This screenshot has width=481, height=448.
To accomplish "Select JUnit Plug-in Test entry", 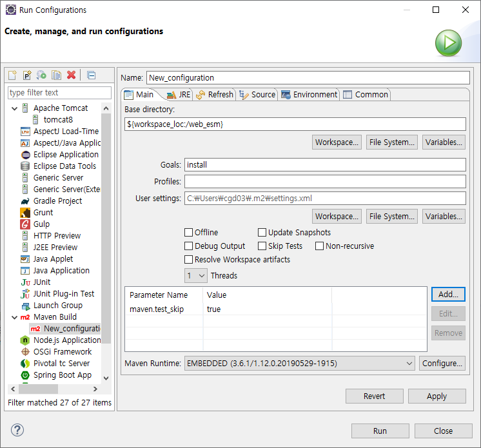I will pyautogui.click(x=64, y=294).
